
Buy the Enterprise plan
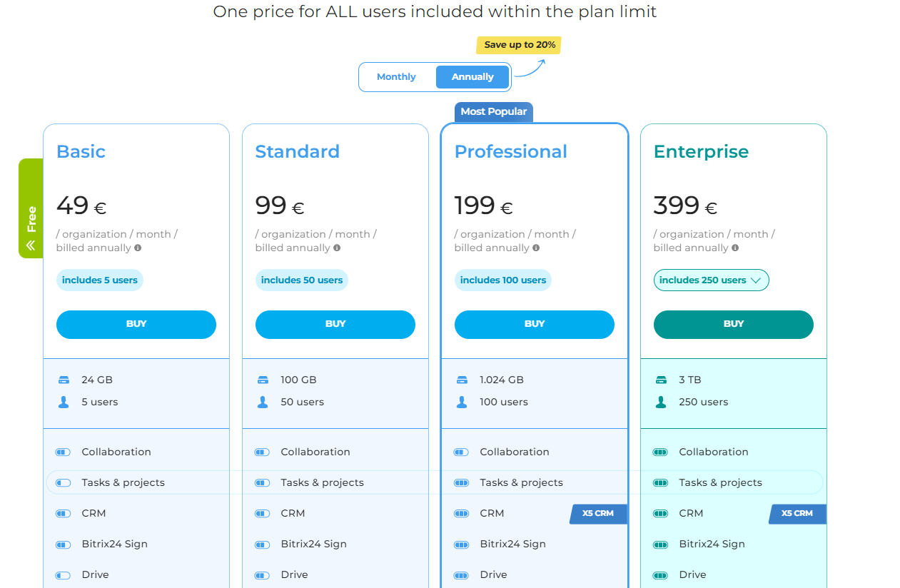click(734, 324)
